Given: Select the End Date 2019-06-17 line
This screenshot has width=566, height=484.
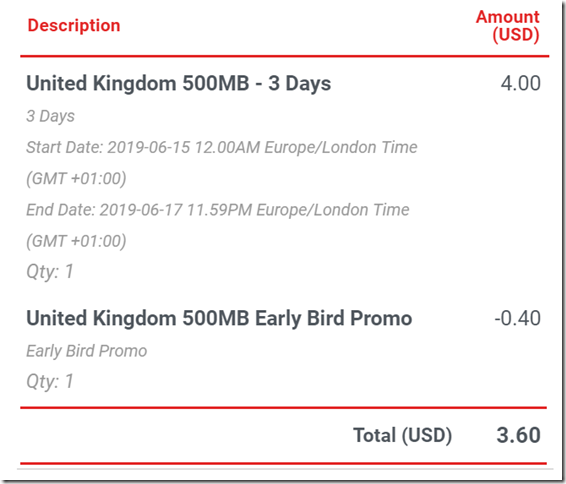Looking at the screenshot, I should (218, 210).
